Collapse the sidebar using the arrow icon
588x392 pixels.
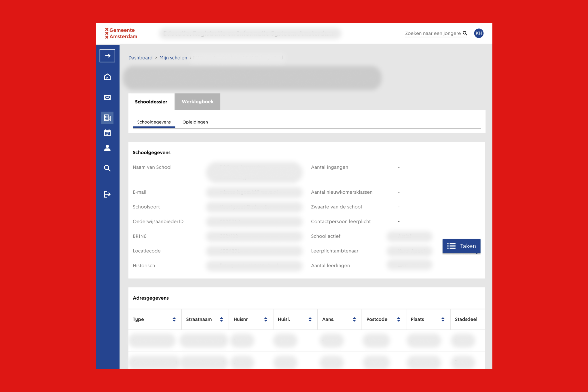click(107, 55)
